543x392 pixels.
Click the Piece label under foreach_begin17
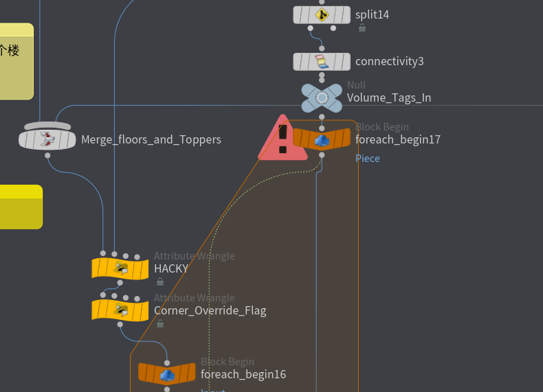point(368,159)
